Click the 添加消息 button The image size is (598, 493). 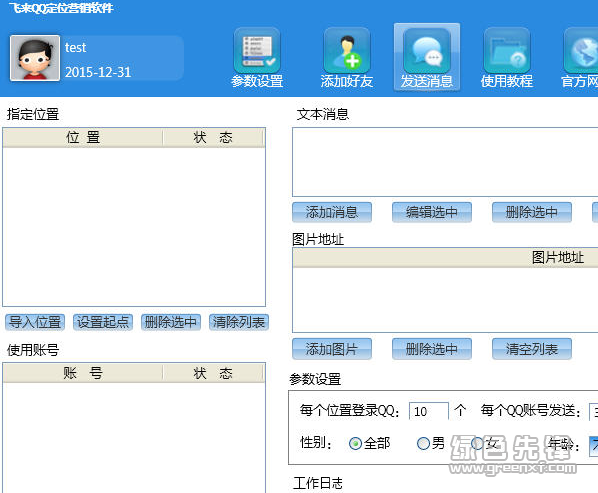point(332,212)
